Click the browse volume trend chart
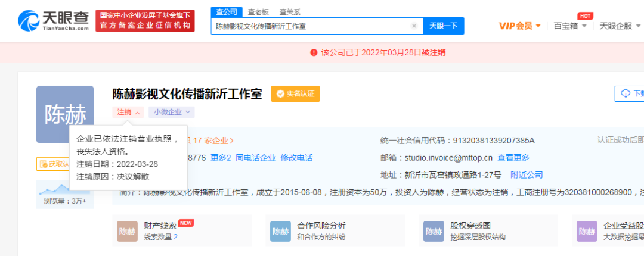 click(x=64, y=189)
